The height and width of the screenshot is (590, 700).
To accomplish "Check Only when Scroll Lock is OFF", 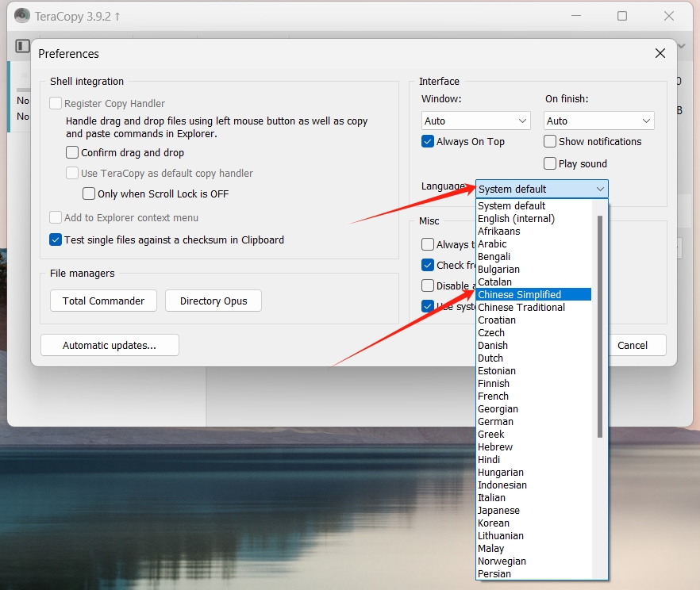I will [89, 193].
